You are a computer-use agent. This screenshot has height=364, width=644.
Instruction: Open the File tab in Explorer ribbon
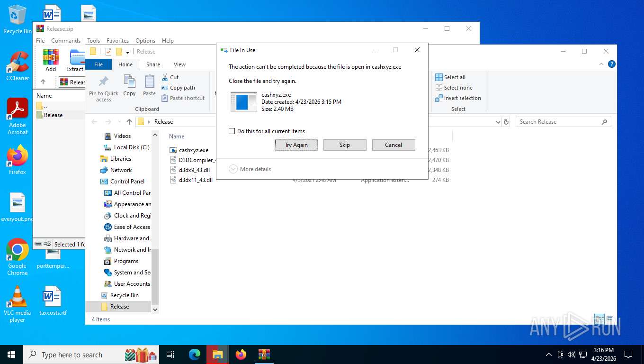point(98,64)
